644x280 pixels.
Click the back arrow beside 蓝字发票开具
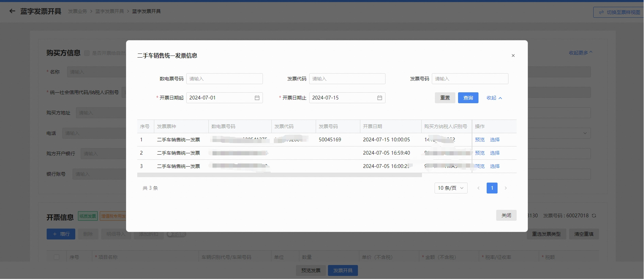tap(12, 11)
